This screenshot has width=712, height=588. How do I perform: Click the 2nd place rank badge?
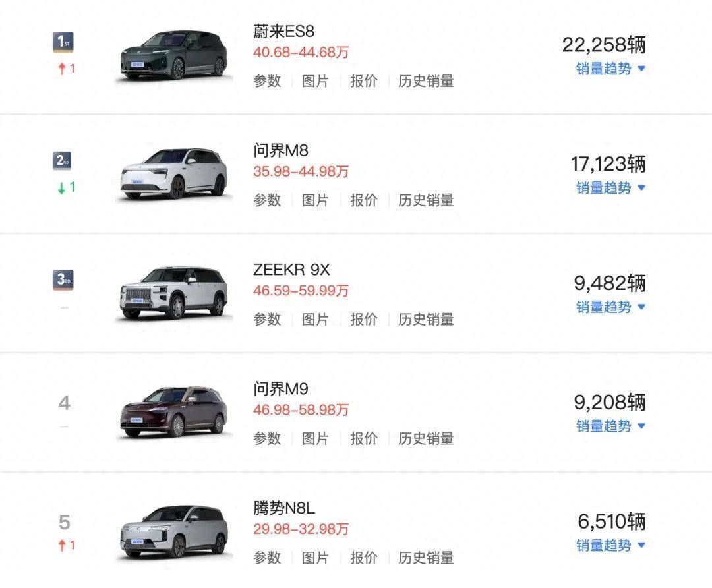click(63, 162)
